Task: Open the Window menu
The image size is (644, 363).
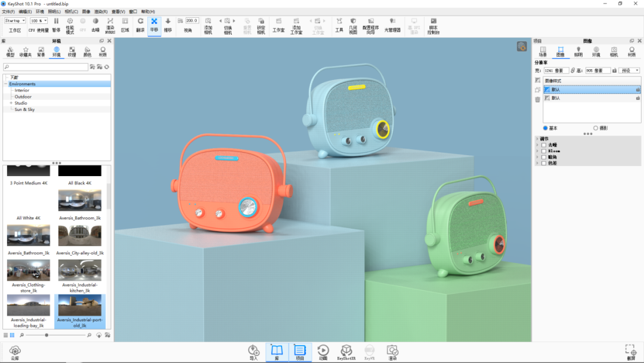Action: pyautogui.click(x=133, y=11)
